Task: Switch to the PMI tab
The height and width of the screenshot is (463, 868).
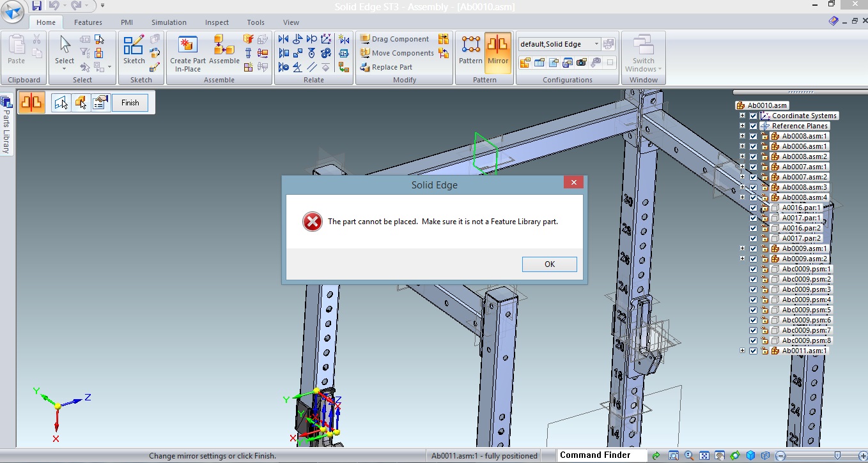Action: click(127, 22)
